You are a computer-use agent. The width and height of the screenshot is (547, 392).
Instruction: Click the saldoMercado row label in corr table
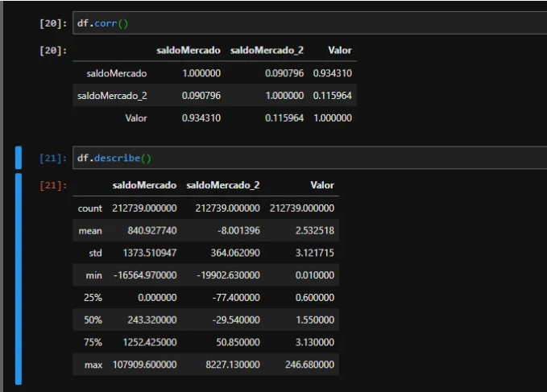click(x=117, y=73)
